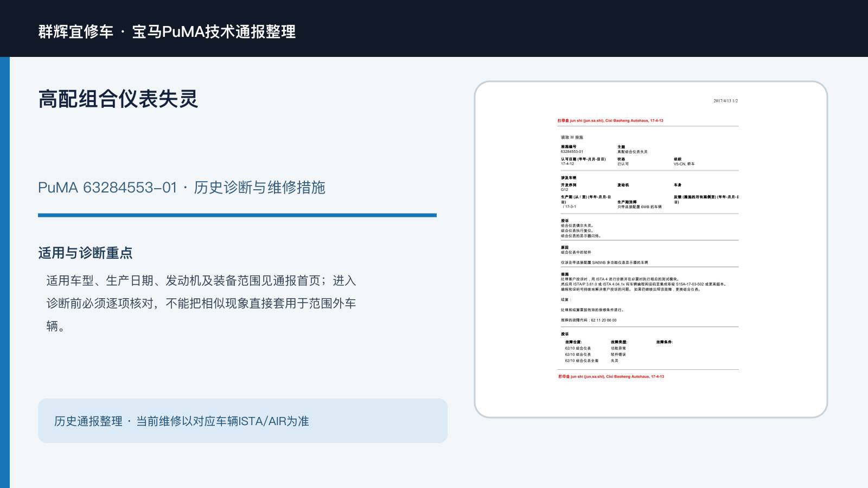Click the blue divider bar under the subtitle
The height and width of the screenshot is (488, 868).
[237, 215]
